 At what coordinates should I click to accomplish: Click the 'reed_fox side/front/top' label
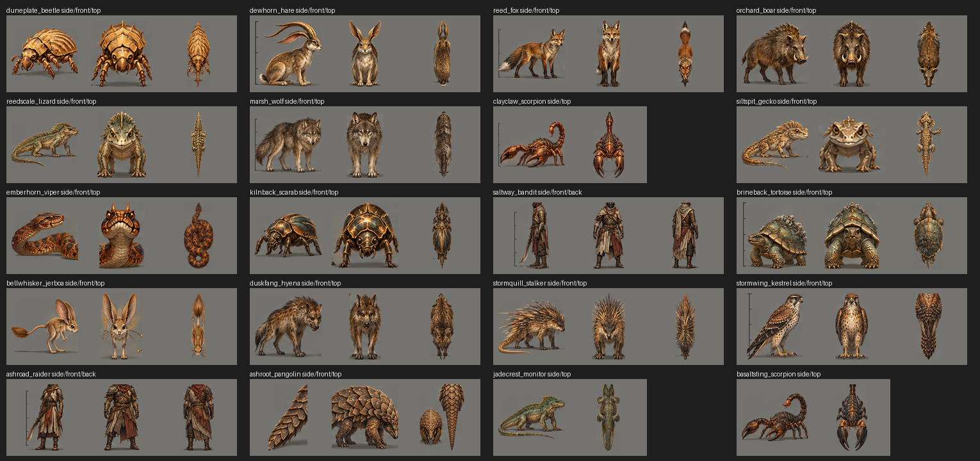click(x=526, y=10)
